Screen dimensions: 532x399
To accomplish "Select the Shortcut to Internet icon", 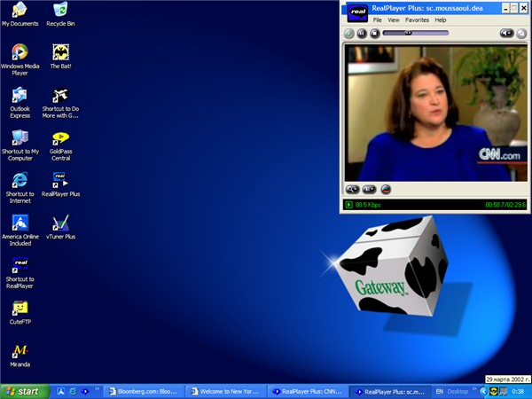I will (20, 188).
